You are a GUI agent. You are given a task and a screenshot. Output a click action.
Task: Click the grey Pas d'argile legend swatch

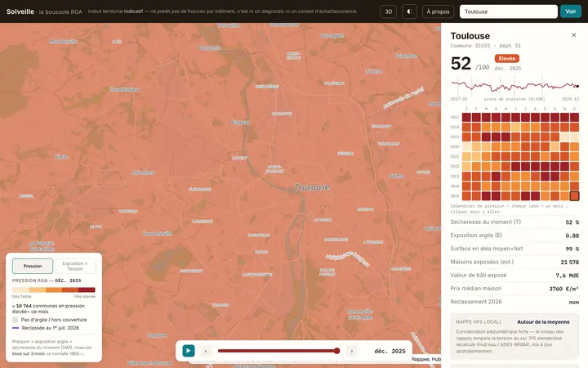(x=15, y=320)
